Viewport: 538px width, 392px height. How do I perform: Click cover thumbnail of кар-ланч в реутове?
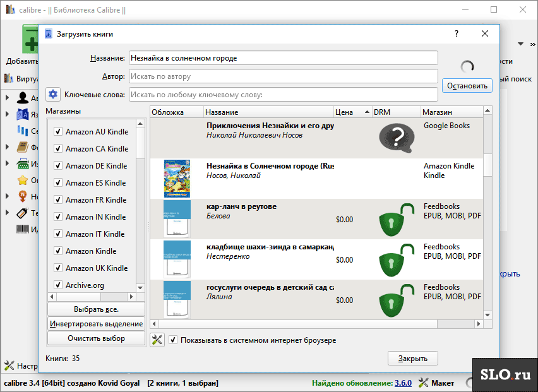177,219
